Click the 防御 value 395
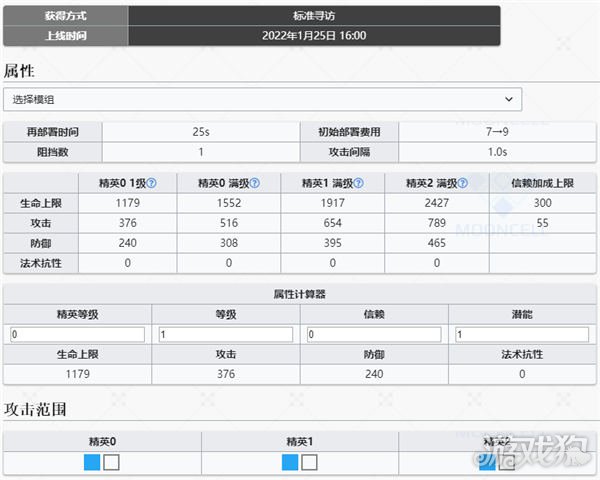The height and width of the screenshot is (480, 600). pyautogui.click(x=333, y=243)
